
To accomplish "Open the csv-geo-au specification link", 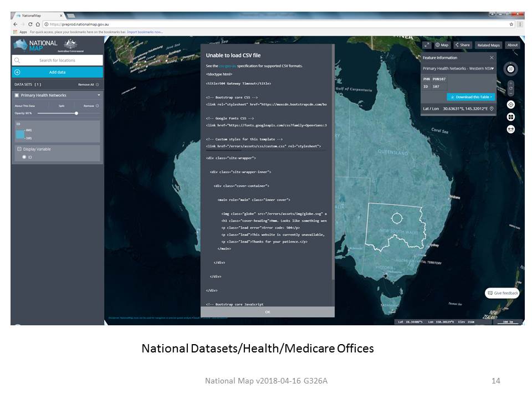I will [228, 66].
